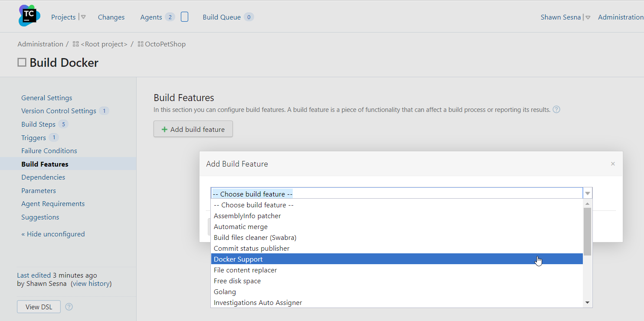Expand the Projects dropdown arrow

coord(83,17)
